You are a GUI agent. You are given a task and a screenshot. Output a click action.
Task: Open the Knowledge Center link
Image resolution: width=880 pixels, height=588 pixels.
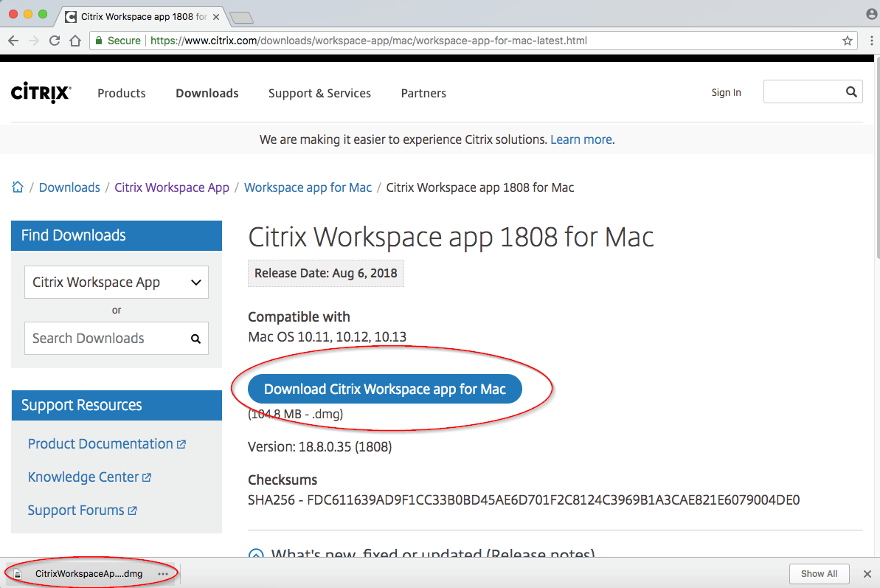pyautogui.click(x=89, y=477)
